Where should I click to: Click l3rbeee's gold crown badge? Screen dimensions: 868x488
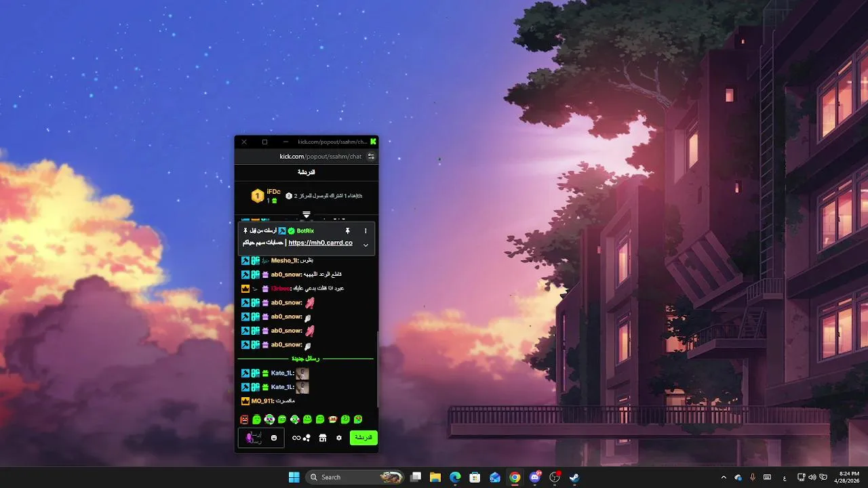pyautogui.click(x=245, y=289)
